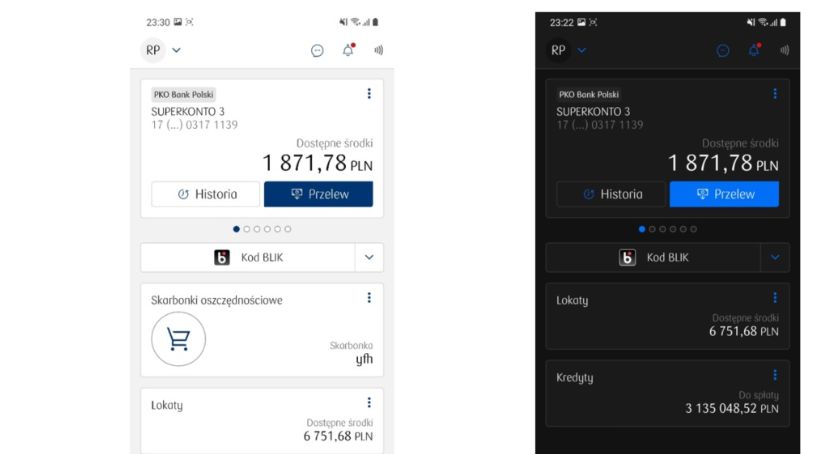This screenshot has width=840, height=454.
Task: Tap the bright blue Przelew button in dark mode
Action: pyautogui.click(x=724, y=194)
